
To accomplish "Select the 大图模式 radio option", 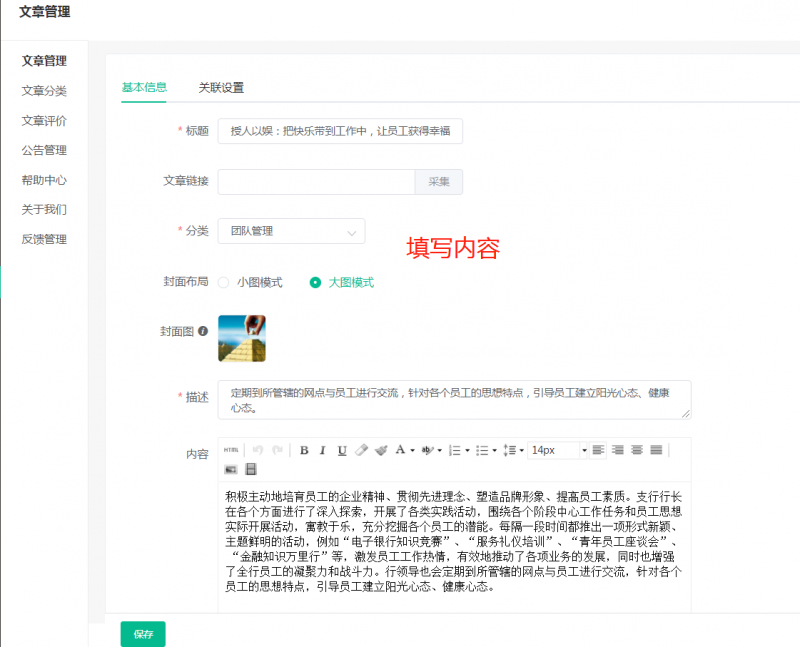I will click(316, 282).
